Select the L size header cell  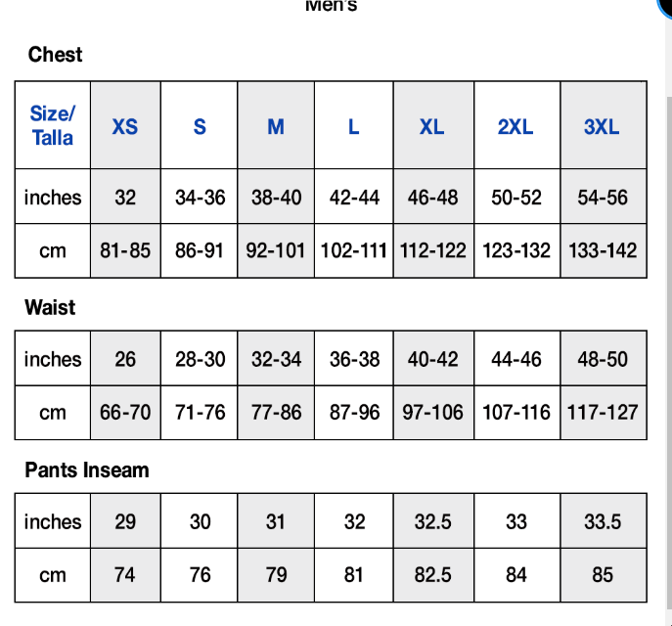tap(354, 126)
